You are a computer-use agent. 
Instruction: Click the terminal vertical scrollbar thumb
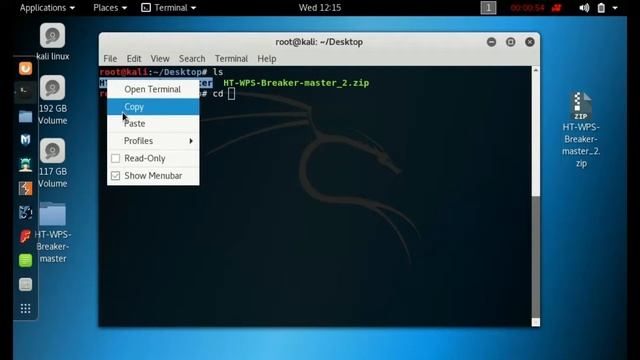coord(536,257)
